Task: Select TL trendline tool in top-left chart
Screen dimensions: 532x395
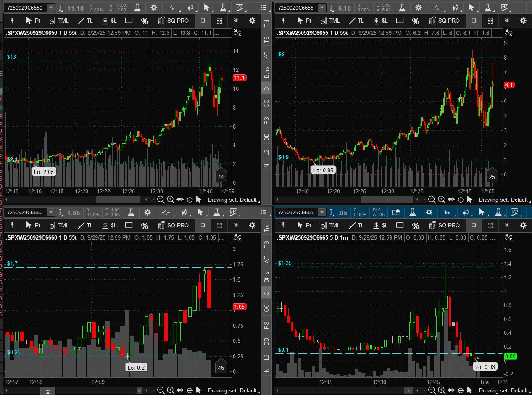Action: point(85,21)
